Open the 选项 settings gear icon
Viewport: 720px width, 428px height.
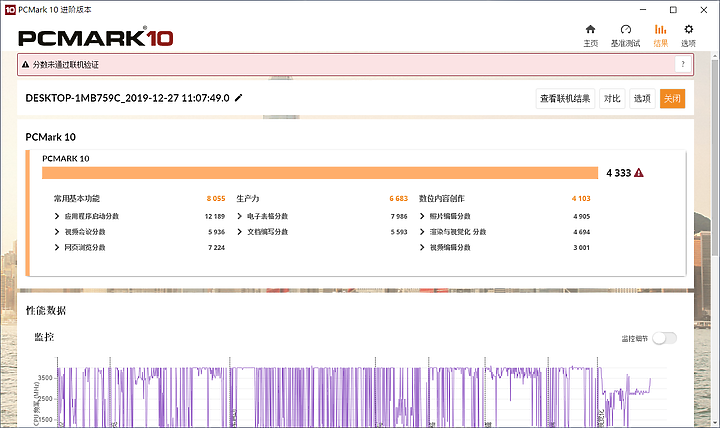click(x=688, y=29)
